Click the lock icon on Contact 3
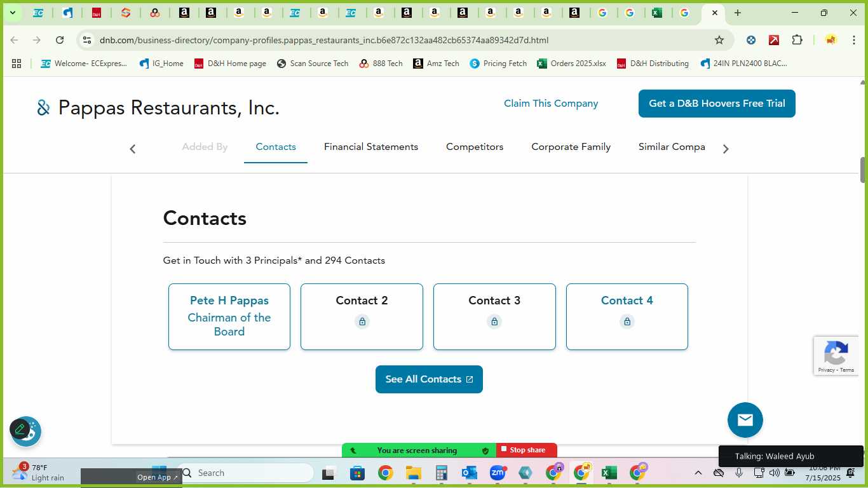Screen dimensions: 868x488 pos(494,322)
